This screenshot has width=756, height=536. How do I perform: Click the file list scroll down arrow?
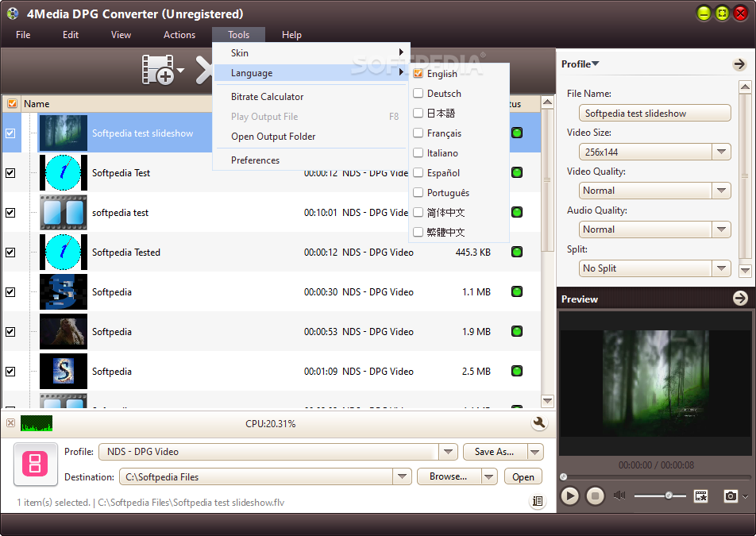click(x=547, y=400)
